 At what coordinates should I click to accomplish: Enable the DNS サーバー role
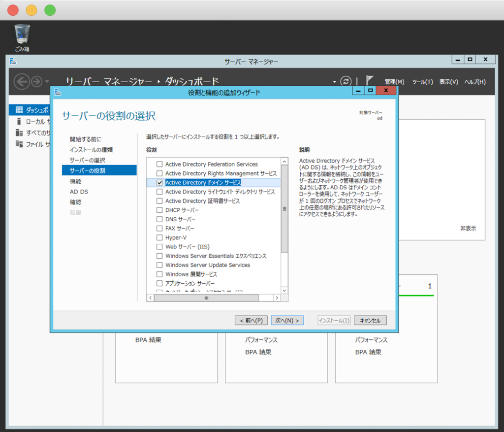pyautogui.click(x=159, y=219)
